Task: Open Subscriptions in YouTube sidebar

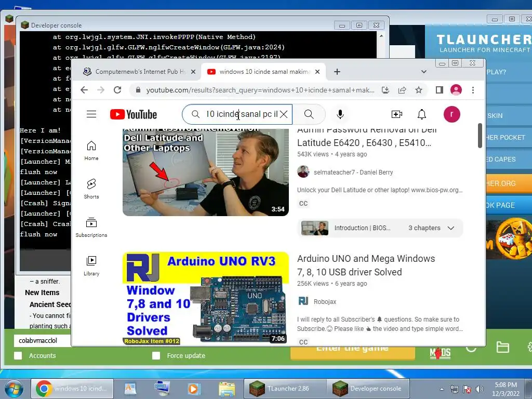Action: click(91, 228)
